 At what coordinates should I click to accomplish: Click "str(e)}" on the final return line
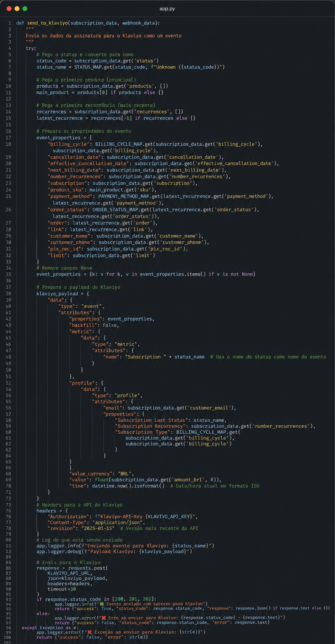(139, 637)
